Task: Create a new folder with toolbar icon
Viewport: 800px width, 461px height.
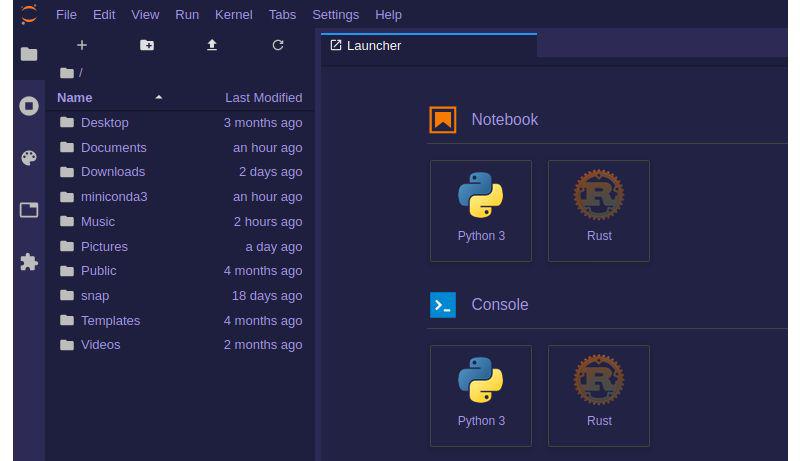Action: (x=147, y=45)
